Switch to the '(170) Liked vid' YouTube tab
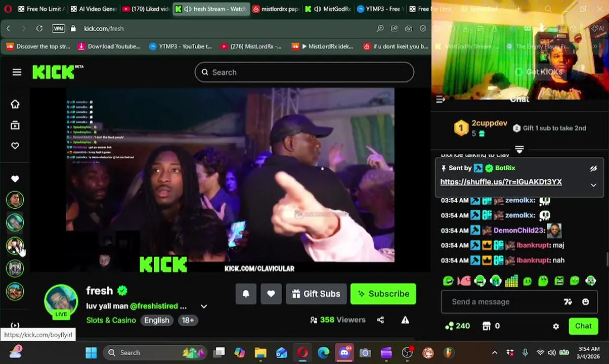The height and width of the screenshot is (364, 609). [x=146, y=9]
